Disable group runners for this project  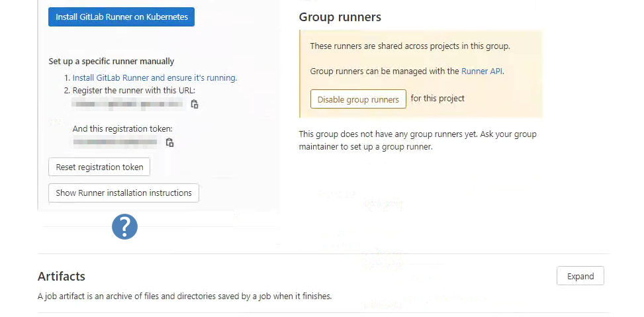[x=358, y=99]
